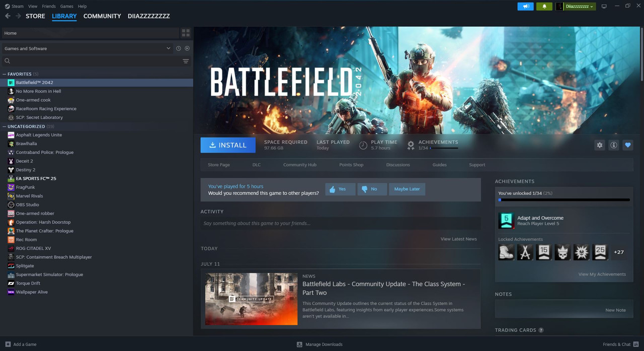Open the Battlefield Labs news thumbnail

[x=252, y=299]
